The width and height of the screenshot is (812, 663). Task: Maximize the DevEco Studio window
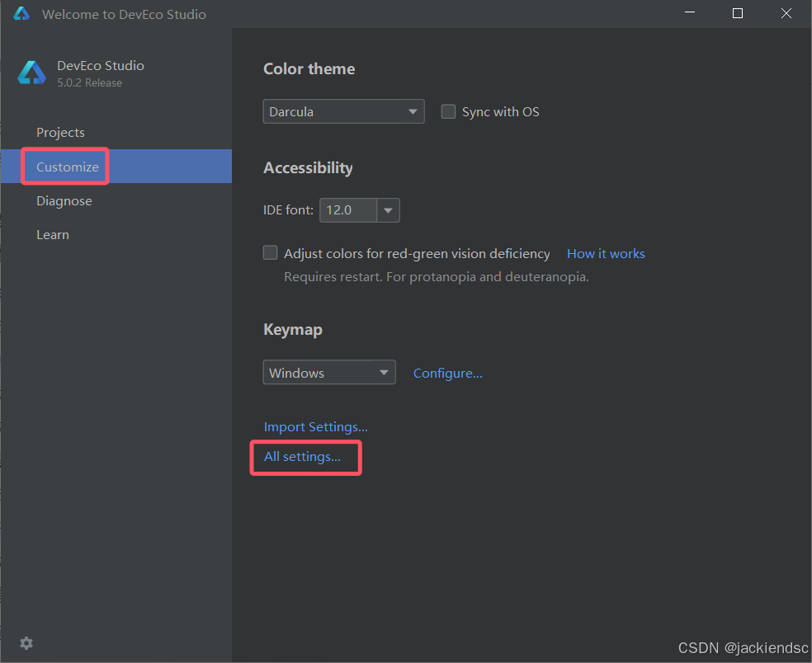click(x=738, y=13)
